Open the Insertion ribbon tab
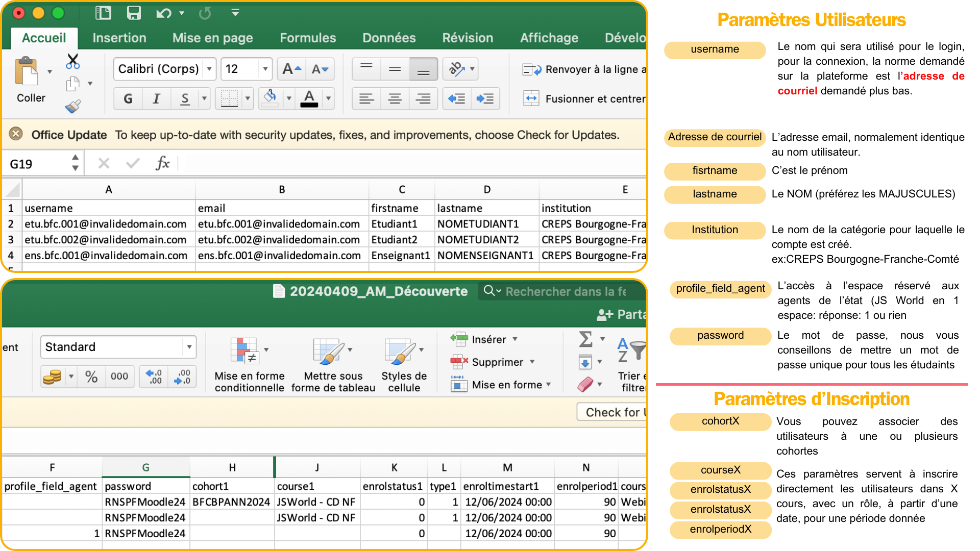The image size is (980, 551). (119, 38)
